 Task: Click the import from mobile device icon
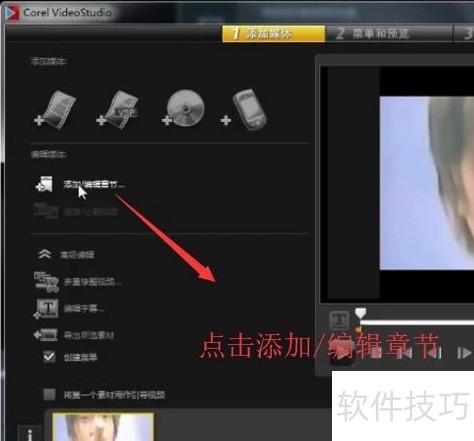coord(244,109)
